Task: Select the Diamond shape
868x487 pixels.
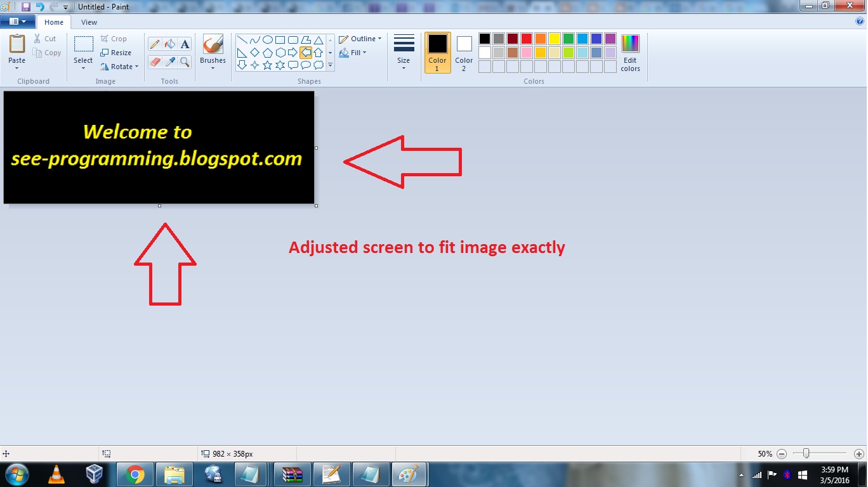Action: point(254,53)
